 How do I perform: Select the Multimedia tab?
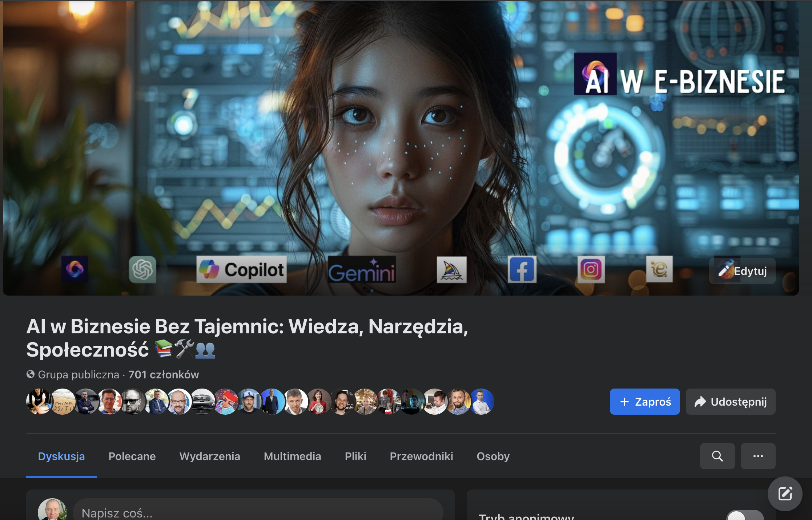(292, 456)
